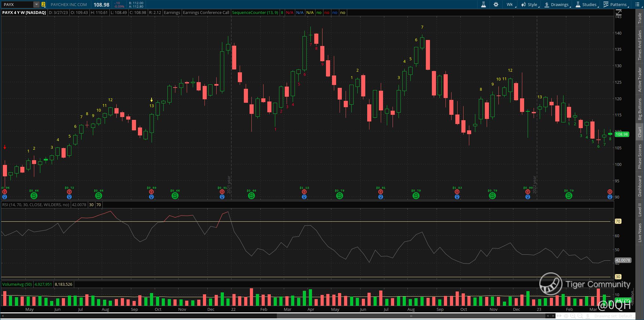Zoom out with the magnifier minus icon

coord(580,316)
